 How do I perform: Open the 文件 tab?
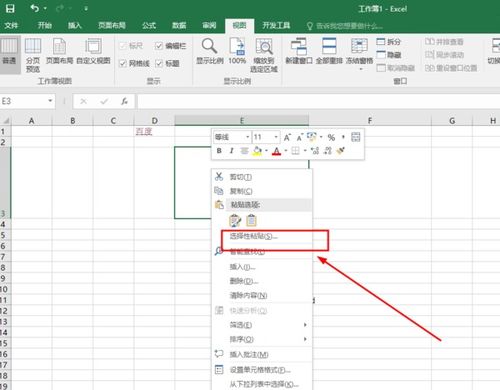click(11, 25)
